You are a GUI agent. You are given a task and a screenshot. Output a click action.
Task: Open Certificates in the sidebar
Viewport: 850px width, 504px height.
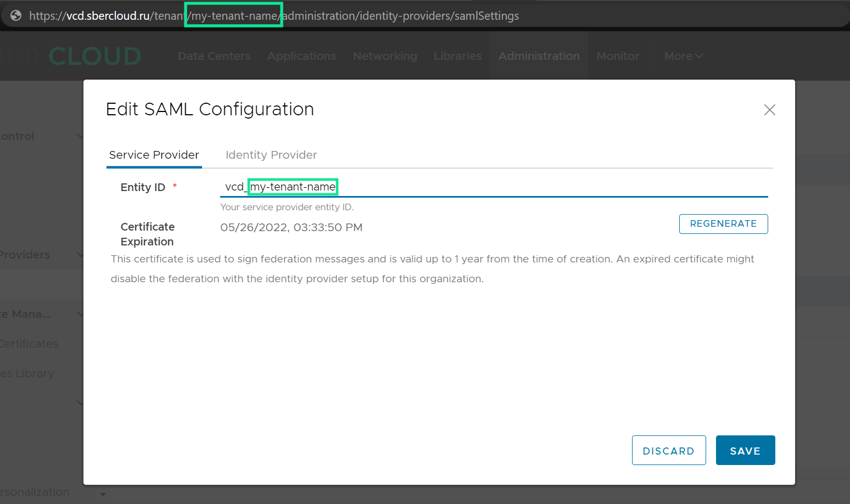pos(29,344)
